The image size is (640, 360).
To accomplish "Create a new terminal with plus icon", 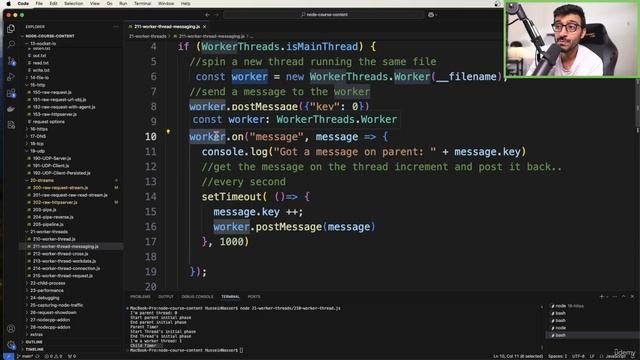I will tap(601, 297).
